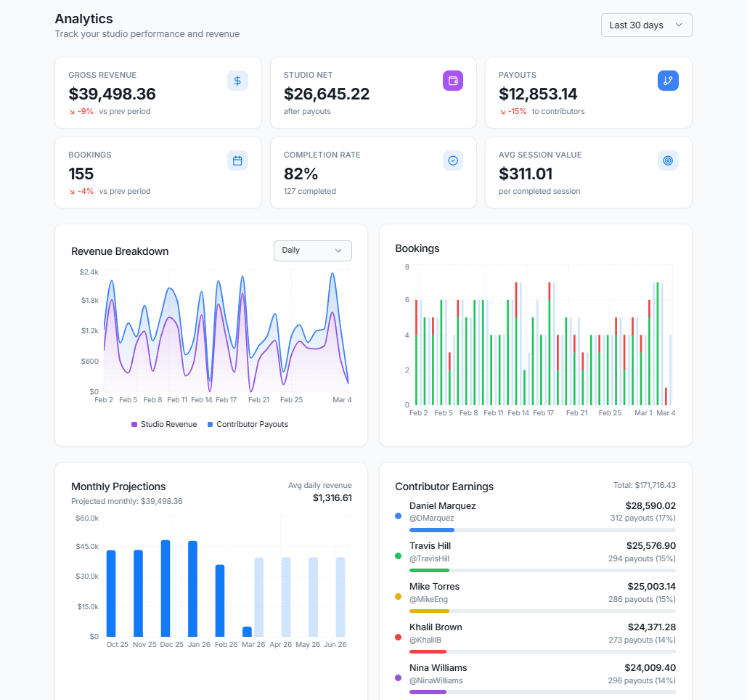Click the Mike Torres name
Viewport: 747px width, 700px height.
(434, 586)
